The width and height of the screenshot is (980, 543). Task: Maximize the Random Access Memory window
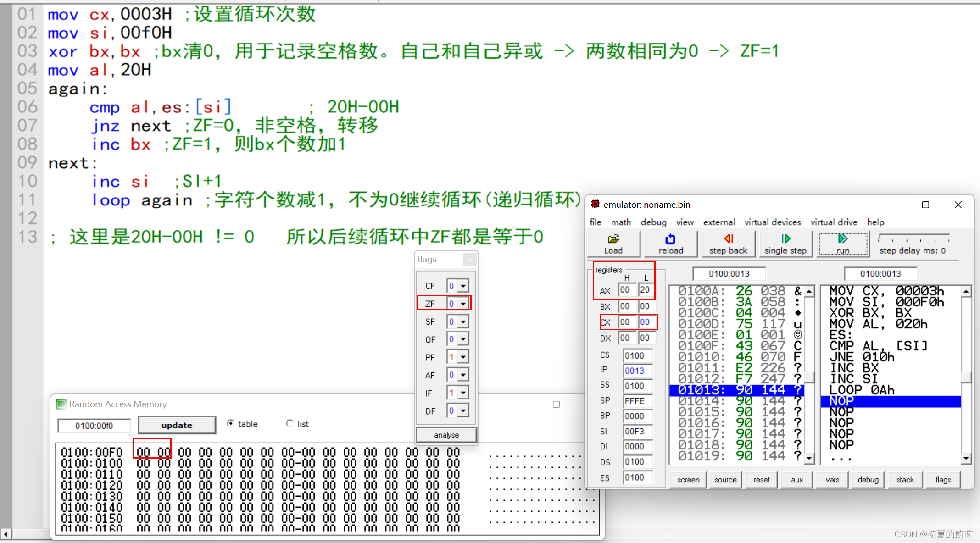[x=556, y=404]
